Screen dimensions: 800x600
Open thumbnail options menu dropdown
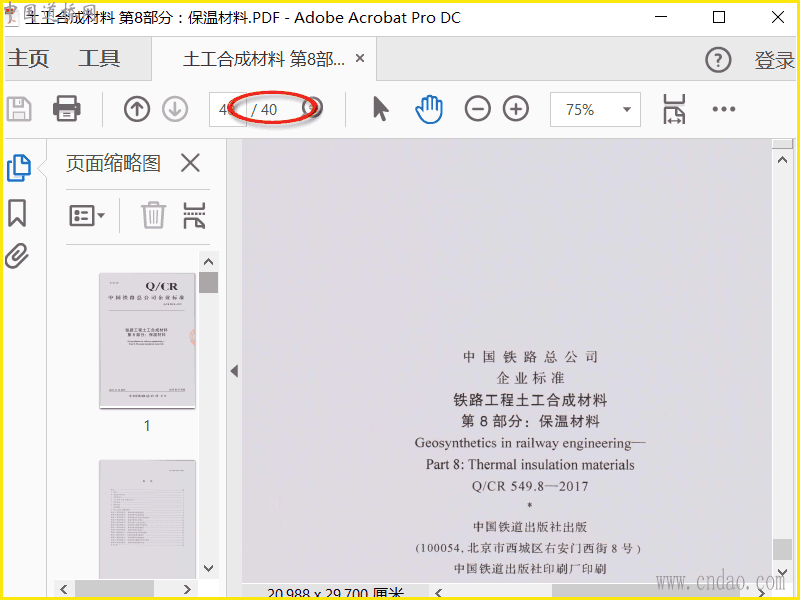click(87, 215)
